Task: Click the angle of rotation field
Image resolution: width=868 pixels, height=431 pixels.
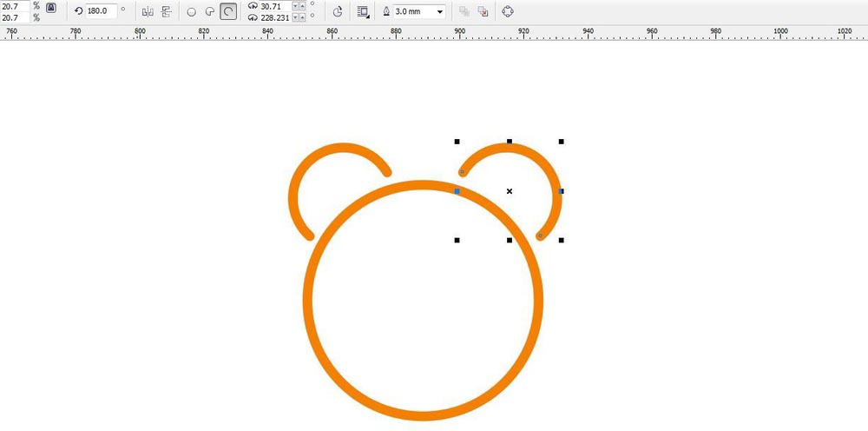Action: [101, 11]
